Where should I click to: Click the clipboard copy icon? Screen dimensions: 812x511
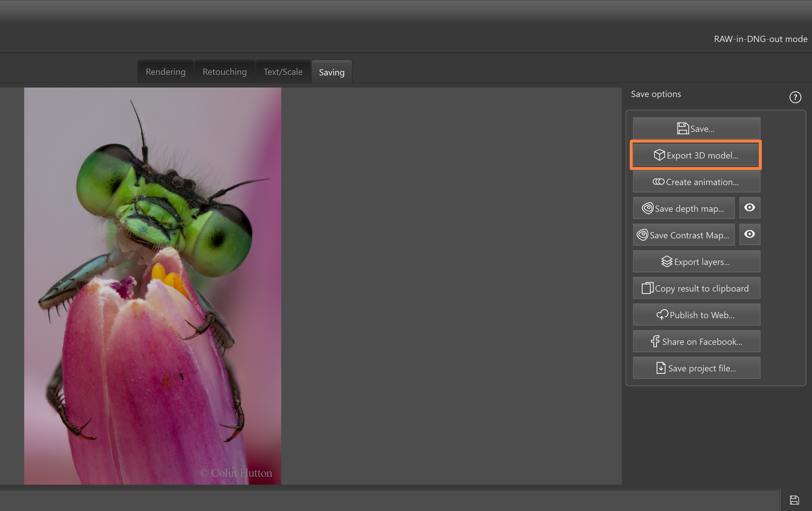(647, 288)
